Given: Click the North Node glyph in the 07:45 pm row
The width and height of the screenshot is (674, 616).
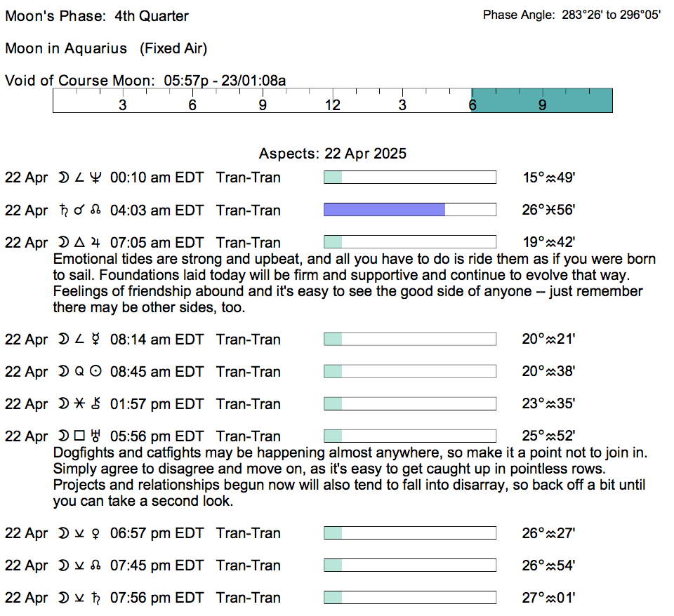Looking at the screenshot, I should point(95,566).
